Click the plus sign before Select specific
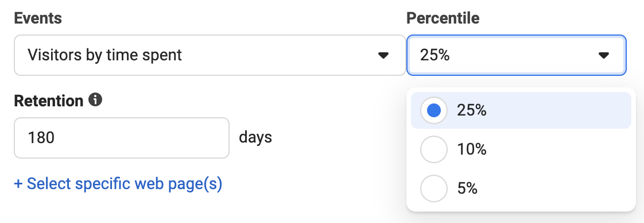This screenshot has height=223, width=644. 18,184
